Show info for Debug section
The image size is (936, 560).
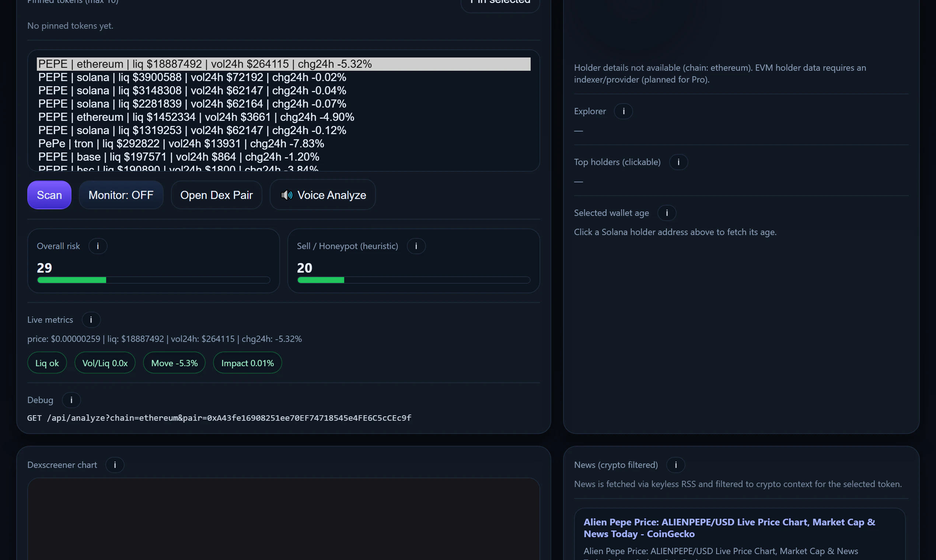point(71,400)
